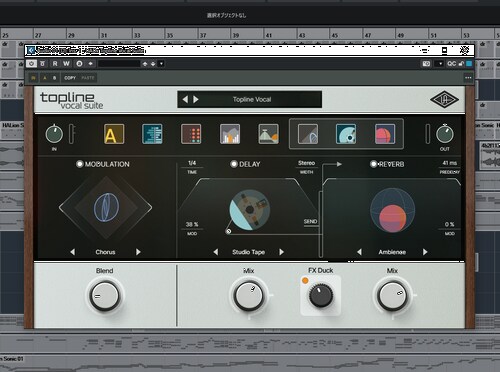
Task: Click the snapshot camera icon in plugin toolbar
Action: 426,63
